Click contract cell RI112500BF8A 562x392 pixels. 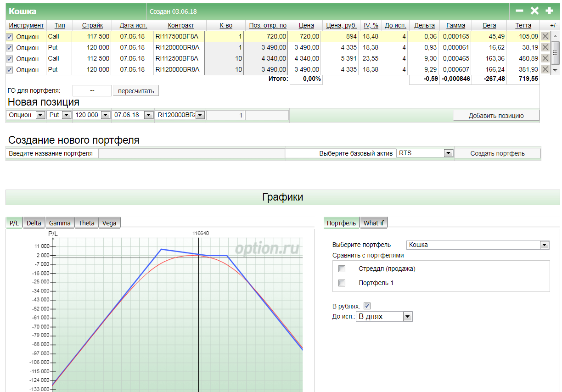point(179,58)
